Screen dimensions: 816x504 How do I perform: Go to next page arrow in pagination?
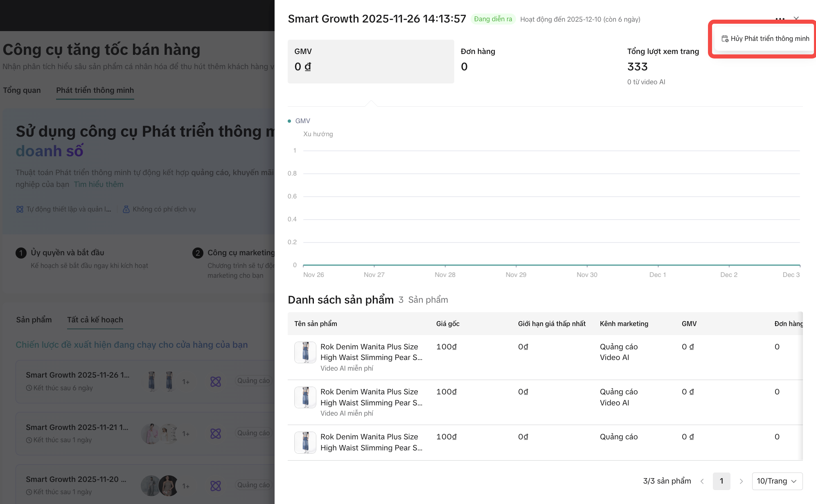[741, 481]
